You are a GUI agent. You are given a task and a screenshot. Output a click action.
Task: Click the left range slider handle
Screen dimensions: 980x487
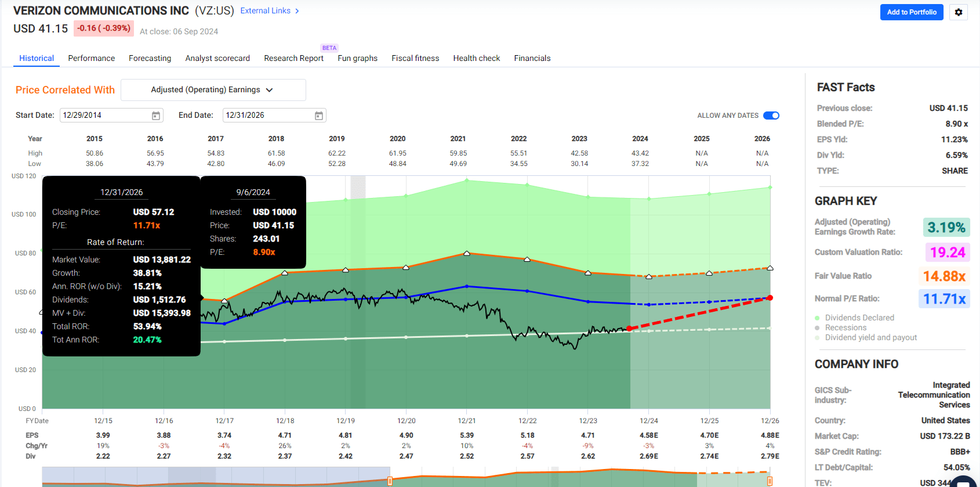pos(390,481)
